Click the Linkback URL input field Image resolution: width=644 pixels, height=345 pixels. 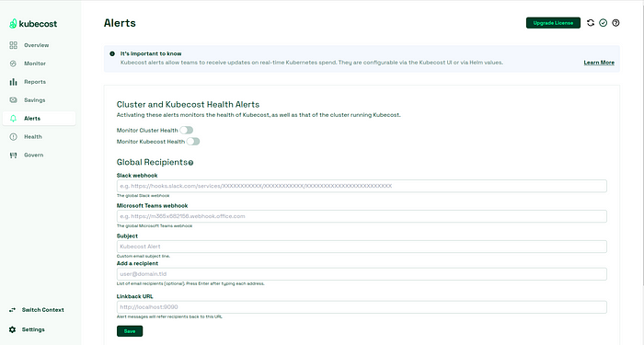pyautogui.click(x=362, y=307)
